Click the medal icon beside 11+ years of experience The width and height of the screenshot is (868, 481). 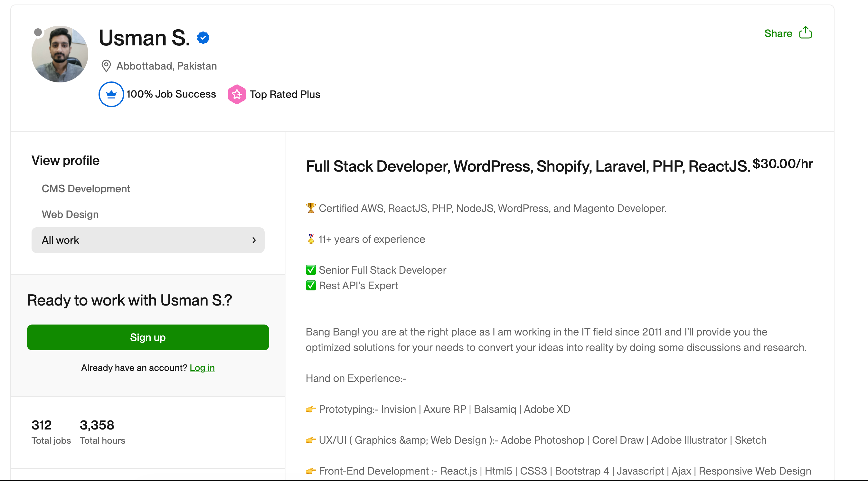(311, 239)
